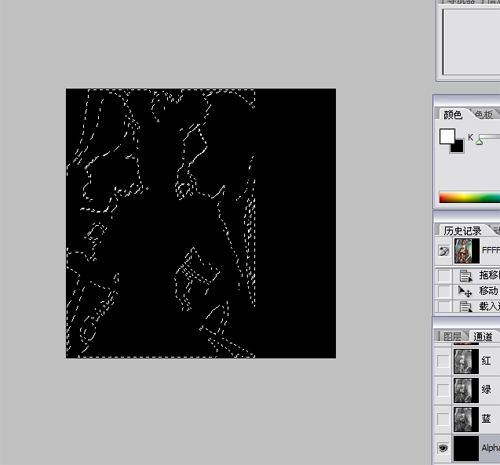
Task: Hide the Alpha channel via eye icon
Action: coord(443,448)
